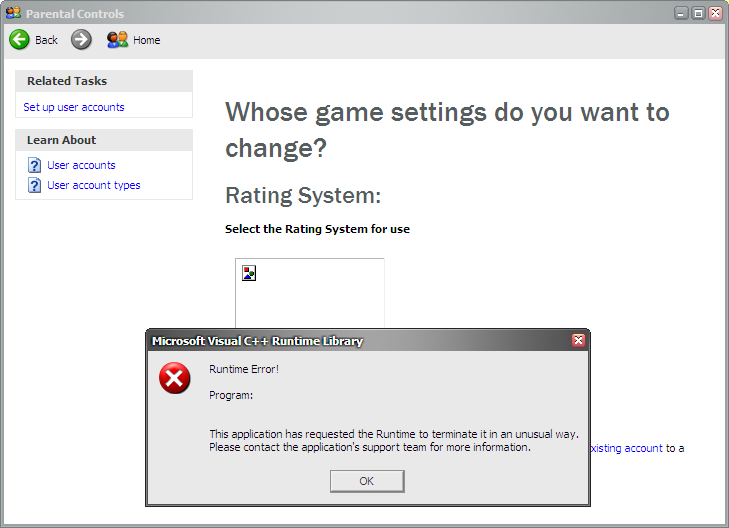The width and height of the screenshot is (729, 528).
Task: Click the partially hidden existing account link
Action: pyautogui.click(x=626, y=448)
